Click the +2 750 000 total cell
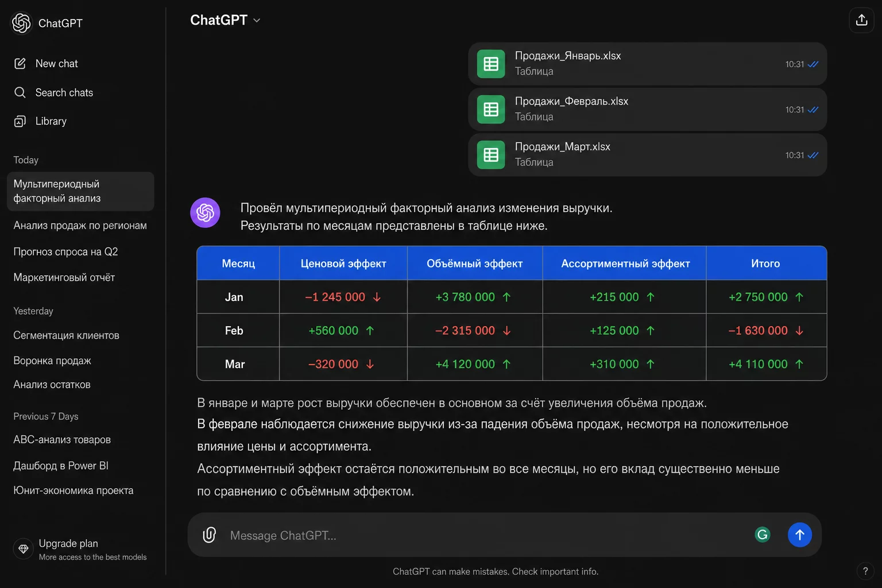The width and height of the screenshot is (882, 588). (766, 297)
